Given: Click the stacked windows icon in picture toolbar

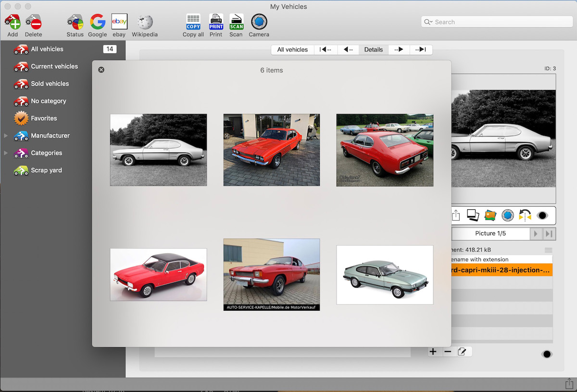Looking at the screenshot, I should click(x=473, y=215).
